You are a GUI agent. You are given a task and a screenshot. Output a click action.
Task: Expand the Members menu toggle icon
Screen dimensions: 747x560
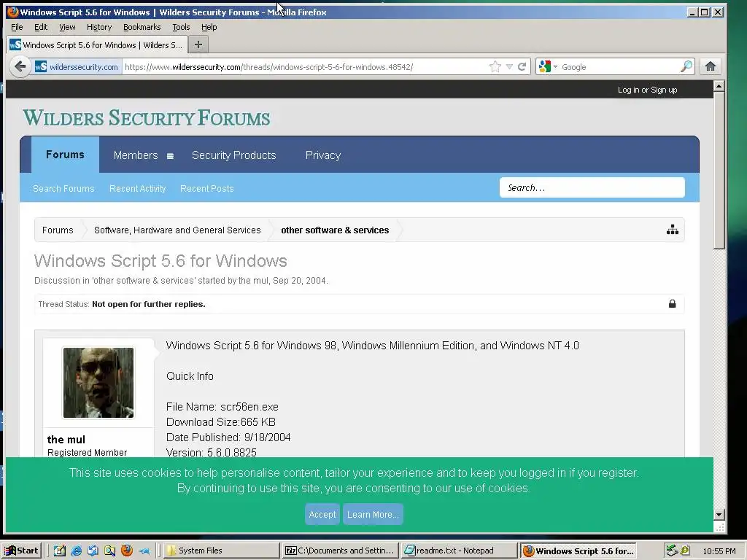click(170, 156)
